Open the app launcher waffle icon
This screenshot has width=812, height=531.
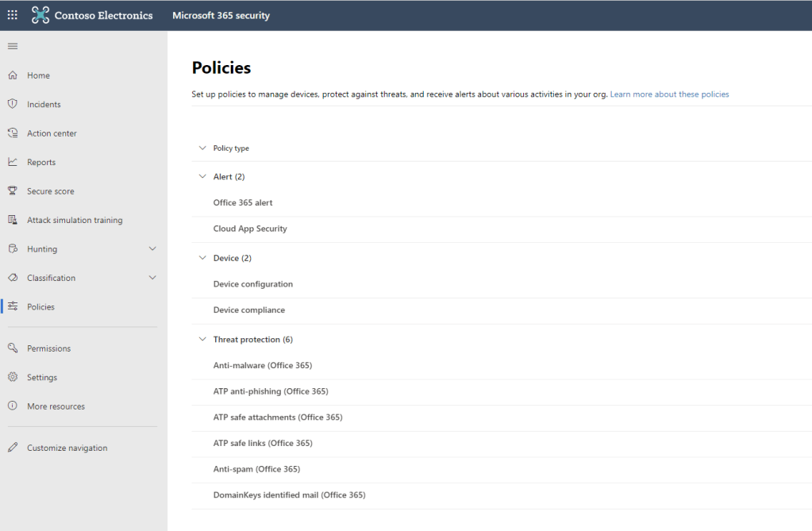(13, 15)
